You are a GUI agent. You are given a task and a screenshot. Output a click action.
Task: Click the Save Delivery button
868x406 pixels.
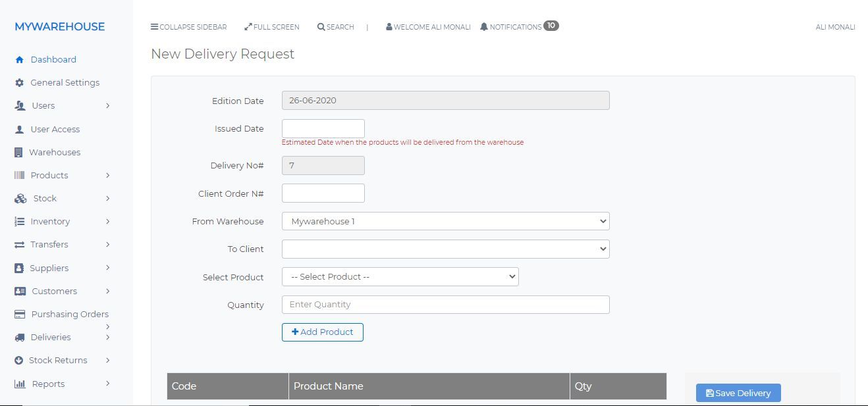tap(738, 393)
